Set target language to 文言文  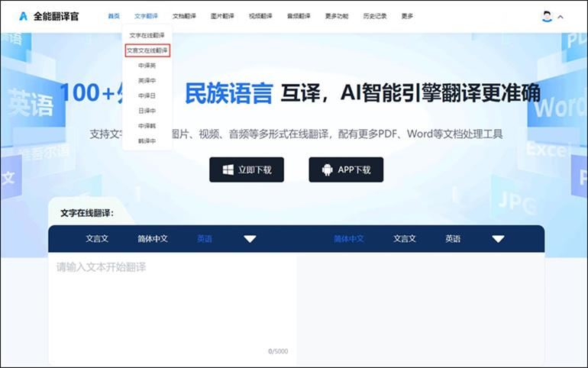[405, 239]
